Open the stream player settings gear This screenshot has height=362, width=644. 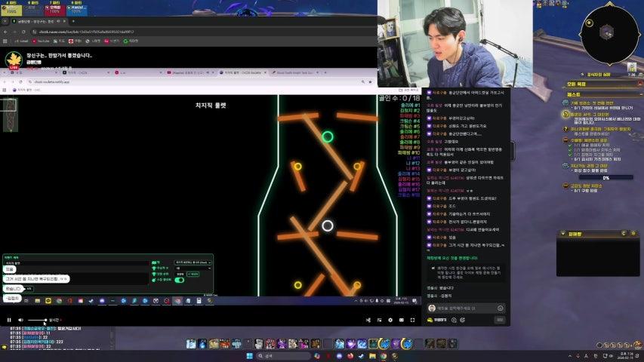[x=390, y=320]
